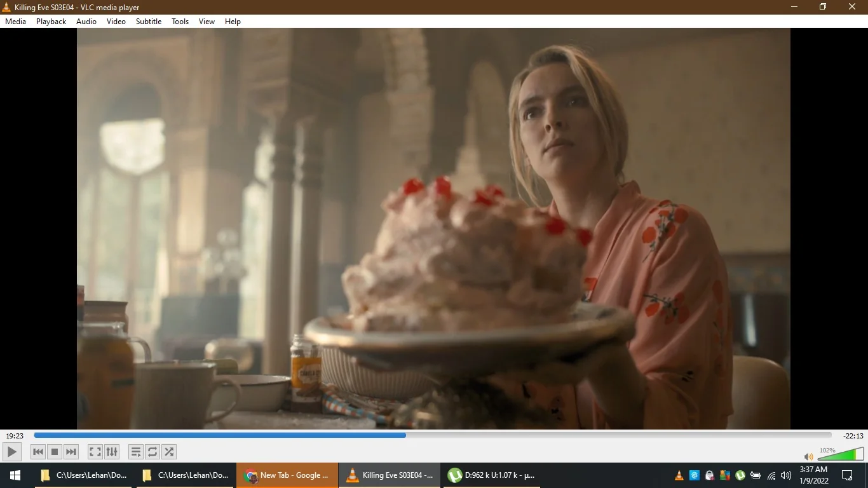Toggle elapsed time display 19:23
This screenshot has width=868, height=488.
click(x=15, y=436)
